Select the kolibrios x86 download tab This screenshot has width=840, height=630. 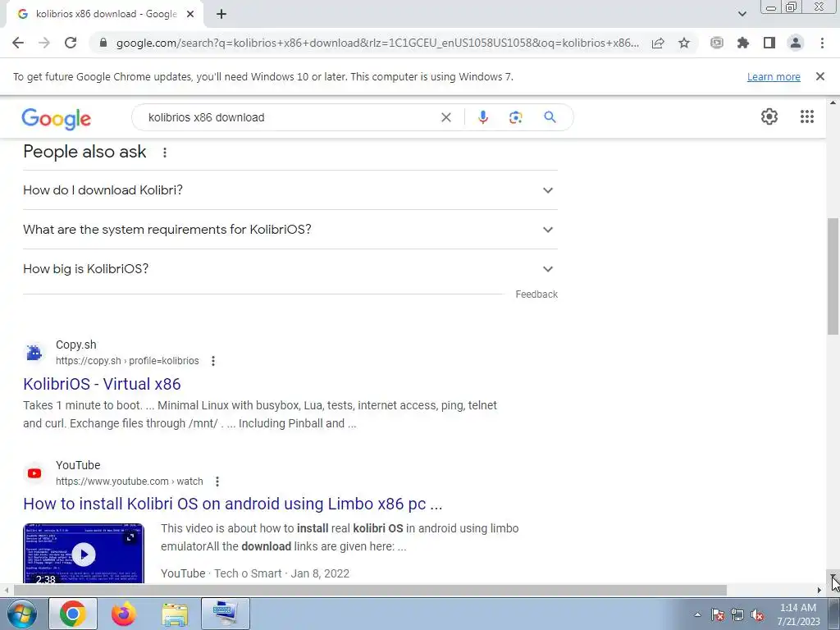coord(106,14)
